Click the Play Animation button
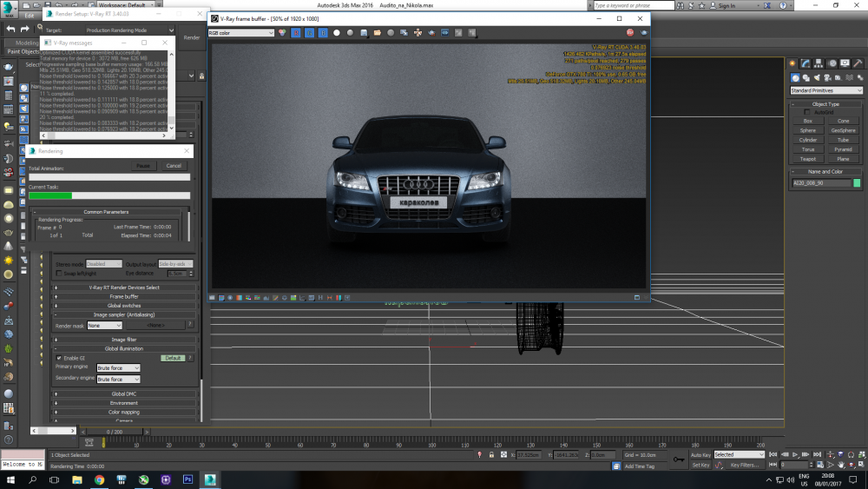The width and height of the screenshot is (868, 489). click(795, 454)
